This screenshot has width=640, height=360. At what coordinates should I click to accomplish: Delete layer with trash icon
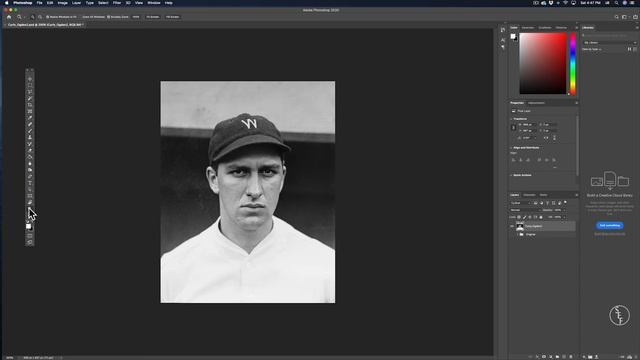coord(571,357)
